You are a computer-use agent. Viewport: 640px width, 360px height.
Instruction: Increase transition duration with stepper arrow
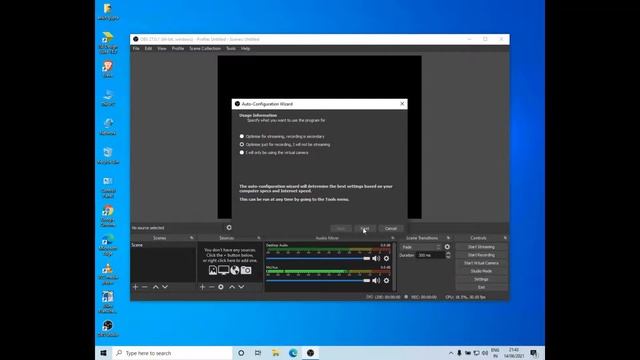coord(448,253)
